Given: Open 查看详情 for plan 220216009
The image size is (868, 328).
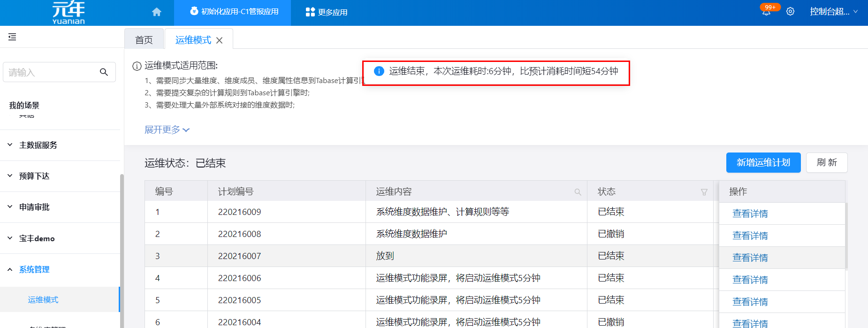Looking at the screenshot, I should 750,214.
